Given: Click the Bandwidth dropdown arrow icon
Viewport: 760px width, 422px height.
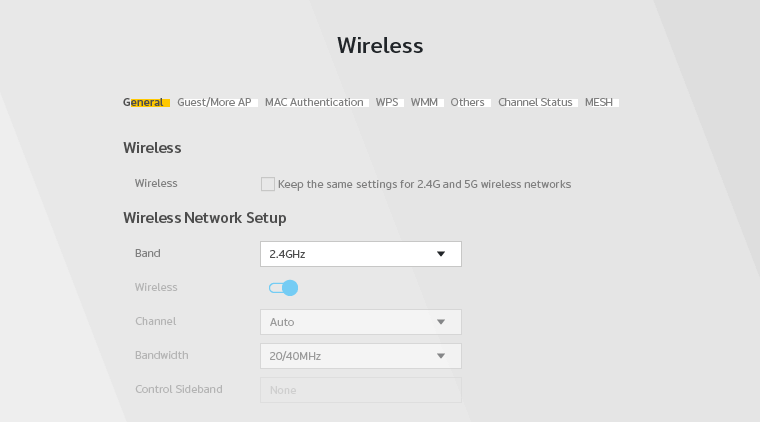Looking at the screenshot, I should (x=441, y=356).
